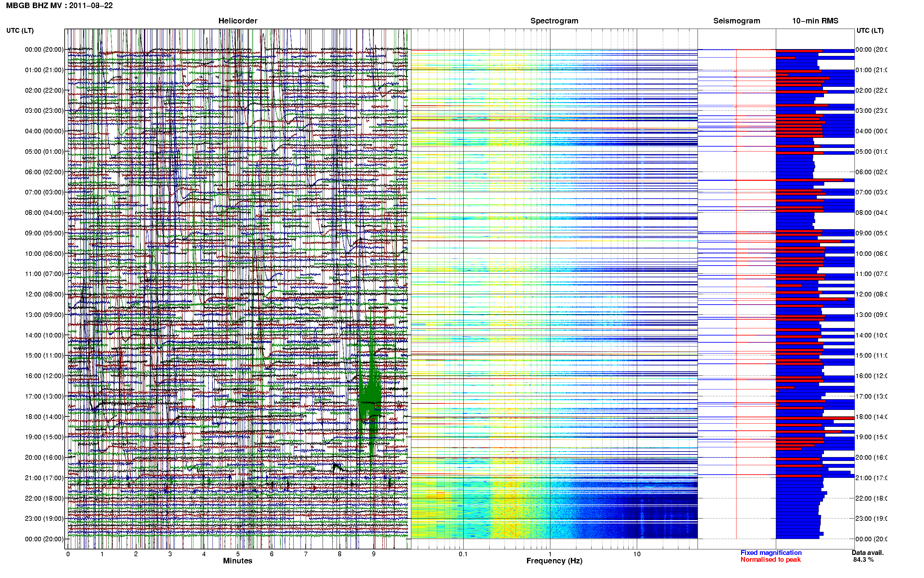924x578 pixels.
Task: Click the 'Helicorder' panel heading
Action: point(237,21)
